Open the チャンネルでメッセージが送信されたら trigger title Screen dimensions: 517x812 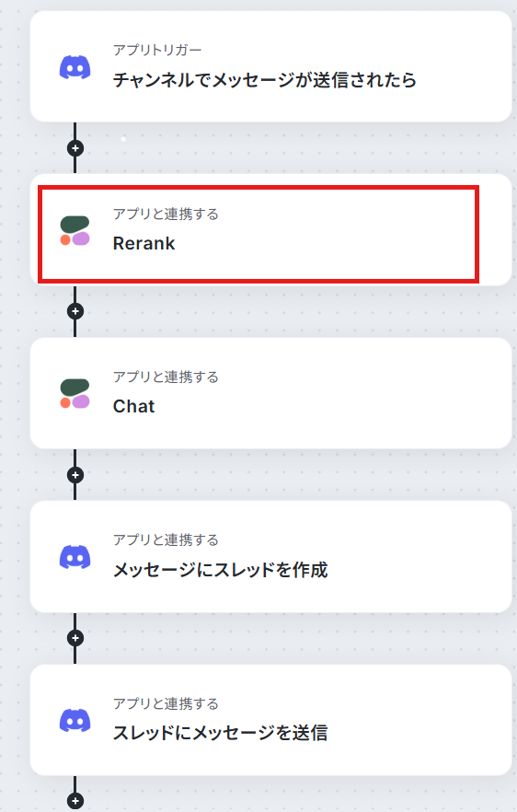click(264, 80)
